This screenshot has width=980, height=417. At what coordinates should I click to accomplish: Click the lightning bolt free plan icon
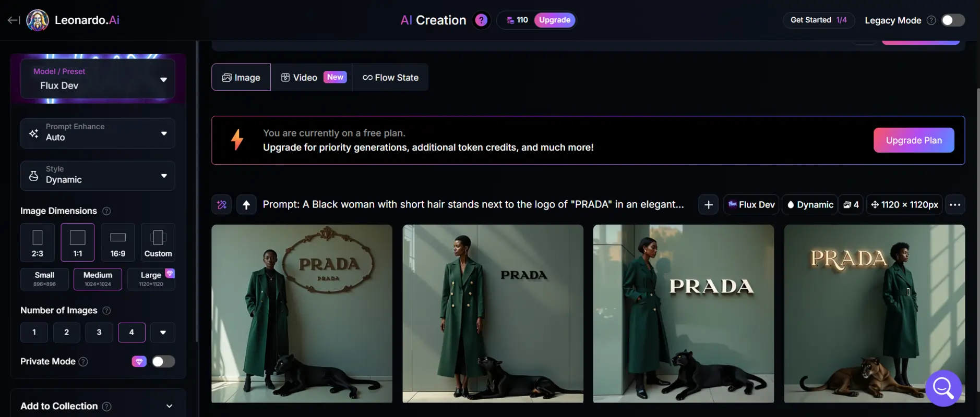pyautogui.click(x=237, y=140)
